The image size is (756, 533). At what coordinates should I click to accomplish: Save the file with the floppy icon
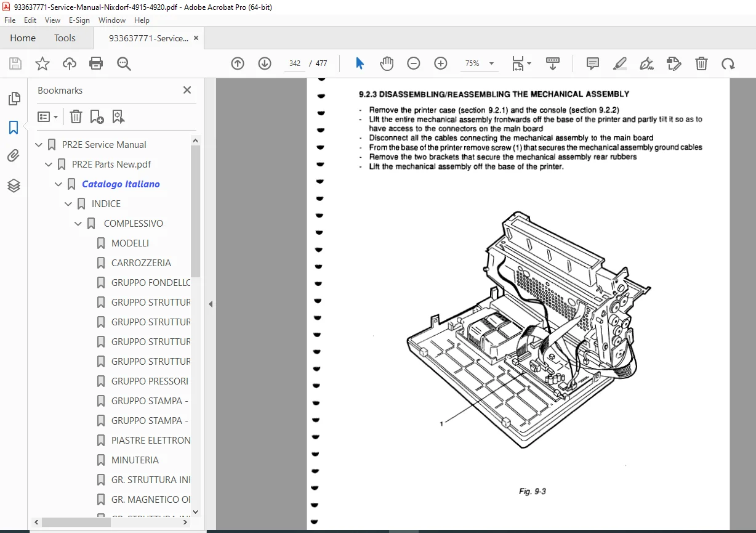(15, 63)
